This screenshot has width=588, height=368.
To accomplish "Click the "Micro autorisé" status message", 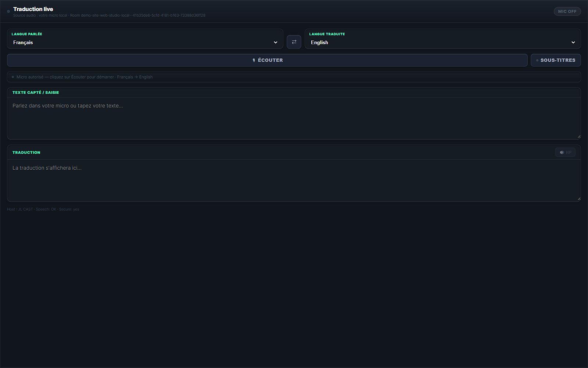I will pos(85,77).
